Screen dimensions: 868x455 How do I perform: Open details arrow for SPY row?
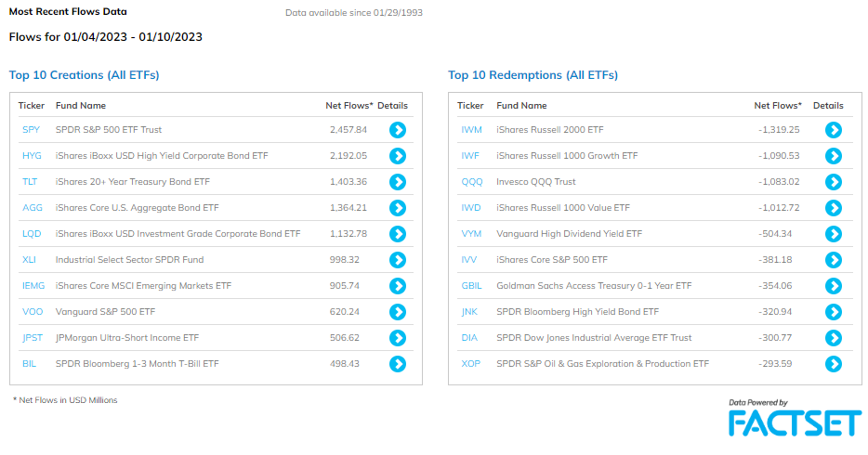(398, 130)
